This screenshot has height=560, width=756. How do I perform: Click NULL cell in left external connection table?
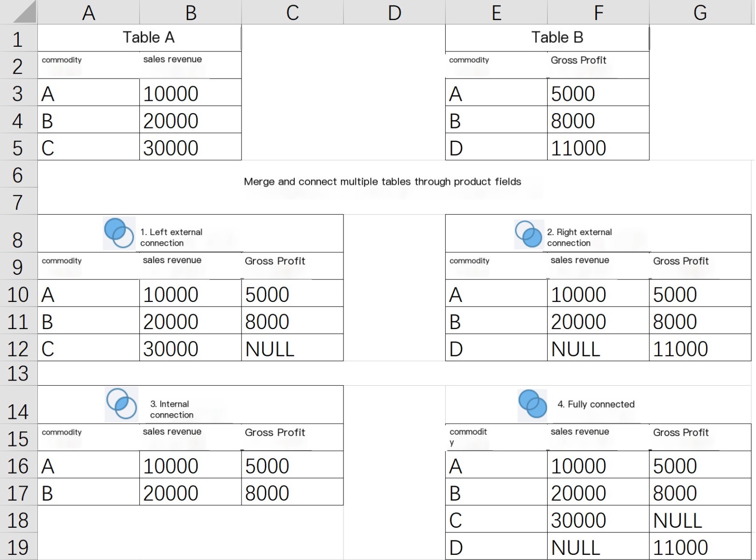[x=292, y=349]
